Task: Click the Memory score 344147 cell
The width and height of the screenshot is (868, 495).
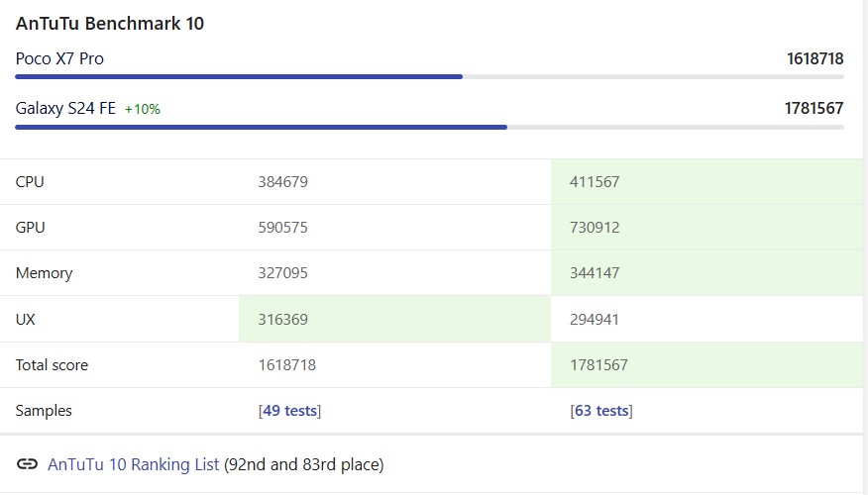Action: click(x=596, y=273)
